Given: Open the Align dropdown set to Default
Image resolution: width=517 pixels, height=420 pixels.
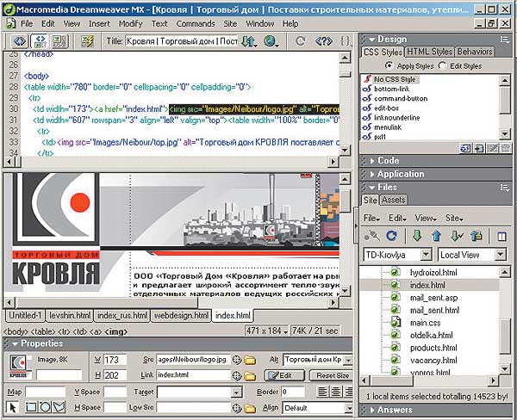Looking at the screenshot, I should [349, 408].
